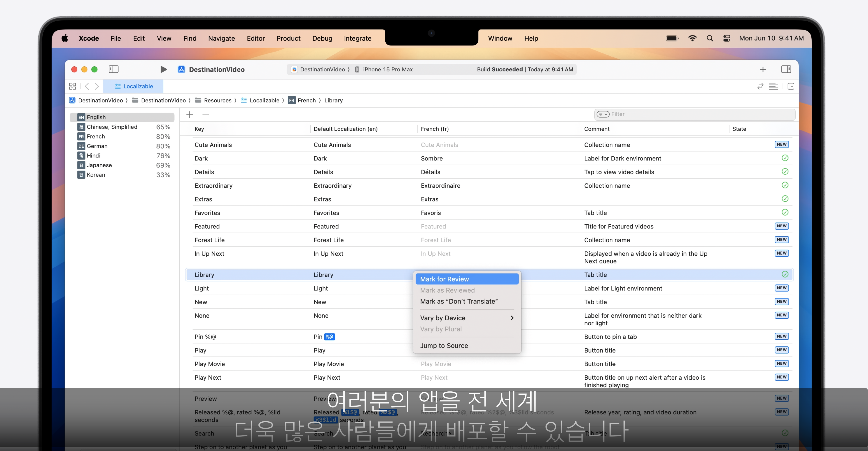Open the Integrate menu
This screenshot has height=451, width=868.
[x=357, y=38]
